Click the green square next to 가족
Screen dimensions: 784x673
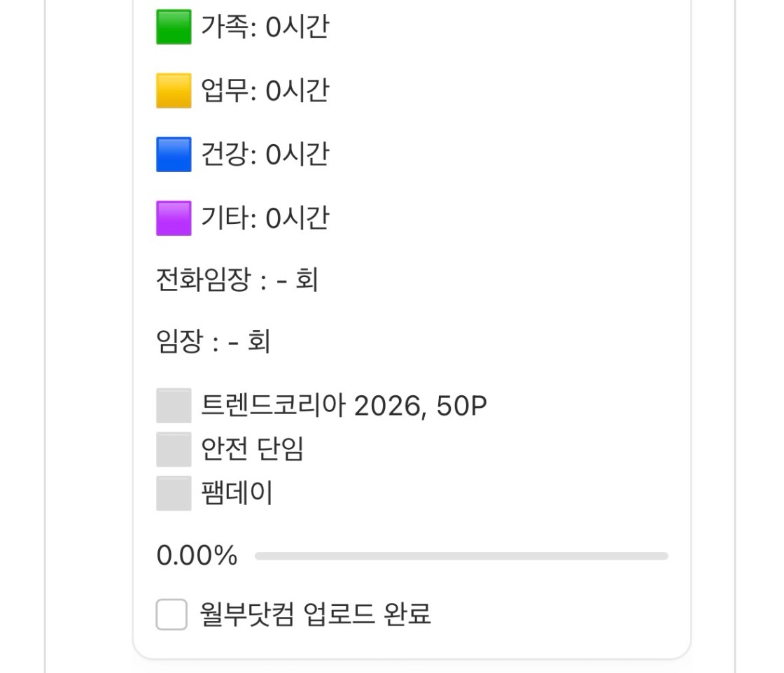click(174, 28)
